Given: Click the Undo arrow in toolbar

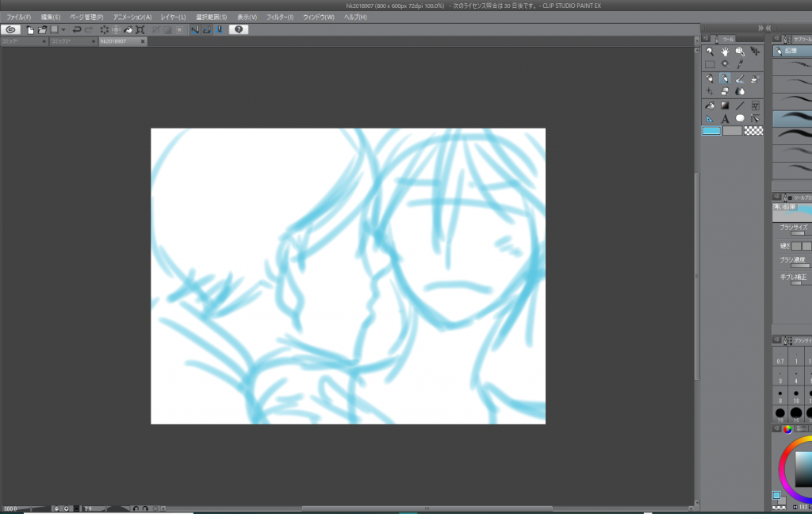Looking at the screenshot, I should 77,29.
